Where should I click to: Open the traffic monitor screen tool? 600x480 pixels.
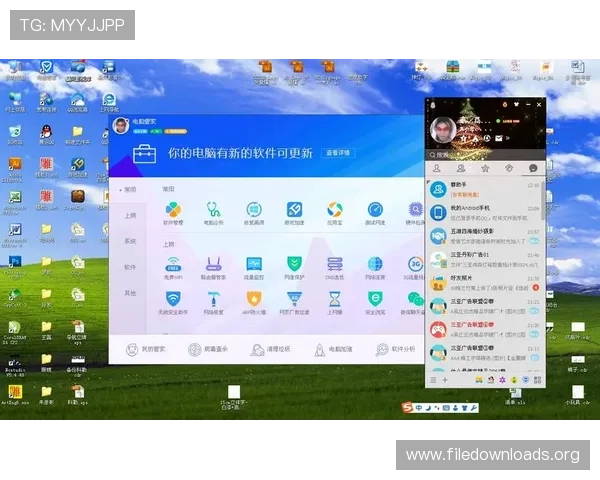coord(254,268)
